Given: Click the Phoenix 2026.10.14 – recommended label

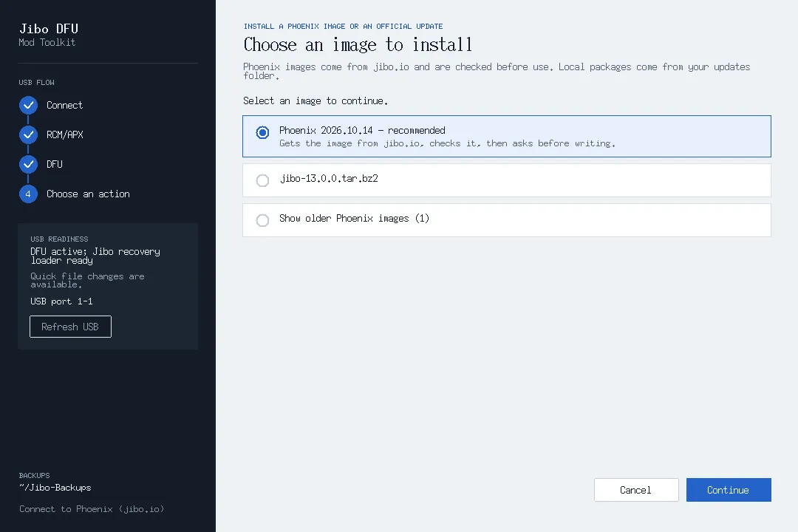Looking at the screenshot, I should (362, 130).
